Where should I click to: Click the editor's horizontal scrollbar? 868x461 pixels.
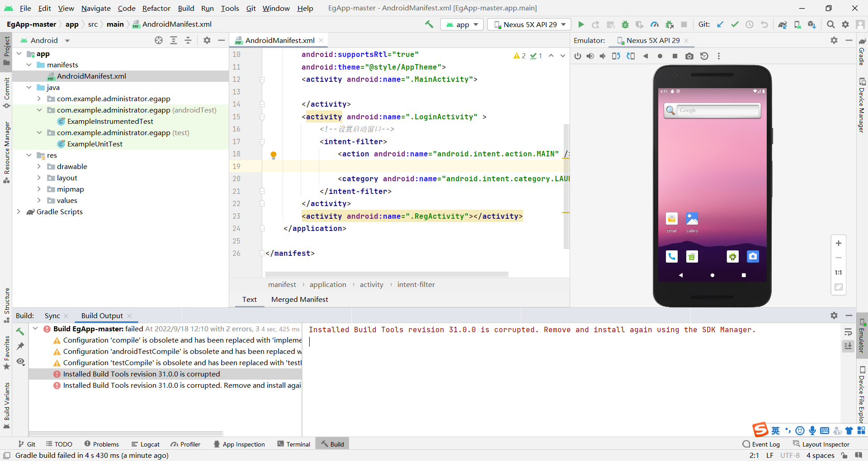pyautogui.click(x=387, y=274)
